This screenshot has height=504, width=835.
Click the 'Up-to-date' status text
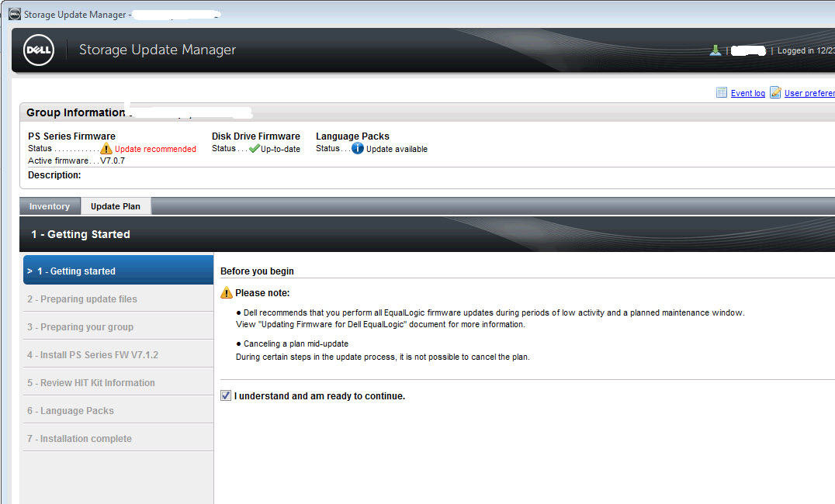click(281, 149)
